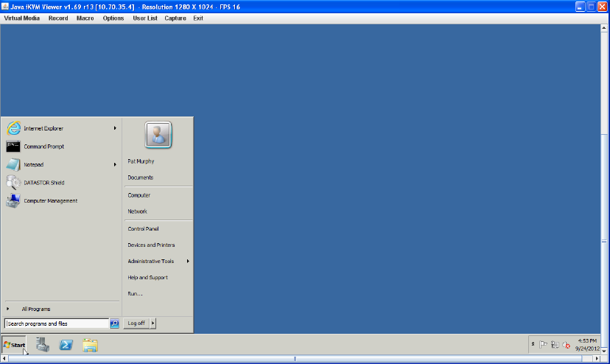Click the taskbar clock showing 4:53 PM
Viewport: 610px width, 364px height.
point(587,345)
